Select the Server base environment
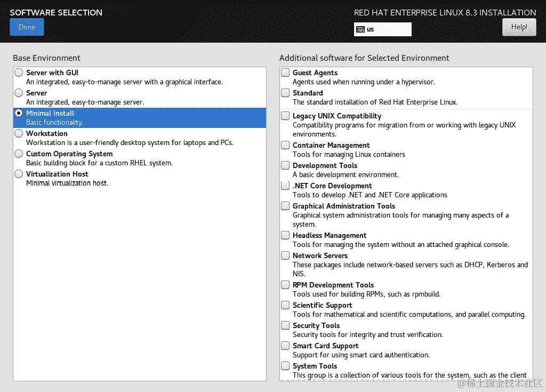This screenshot has width=546, height=392. click(x=19, y=93)
